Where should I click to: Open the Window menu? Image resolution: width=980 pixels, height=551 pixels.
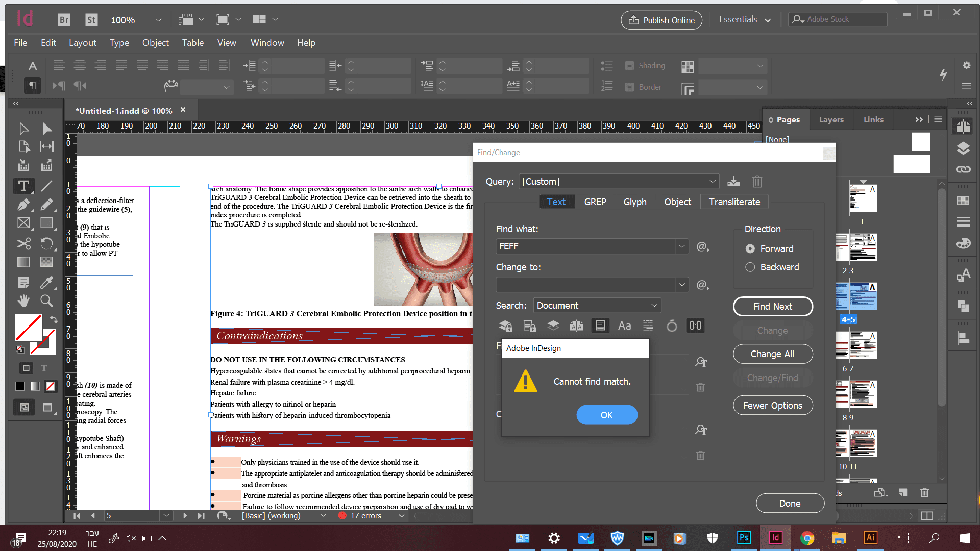(x=267, y=43)
